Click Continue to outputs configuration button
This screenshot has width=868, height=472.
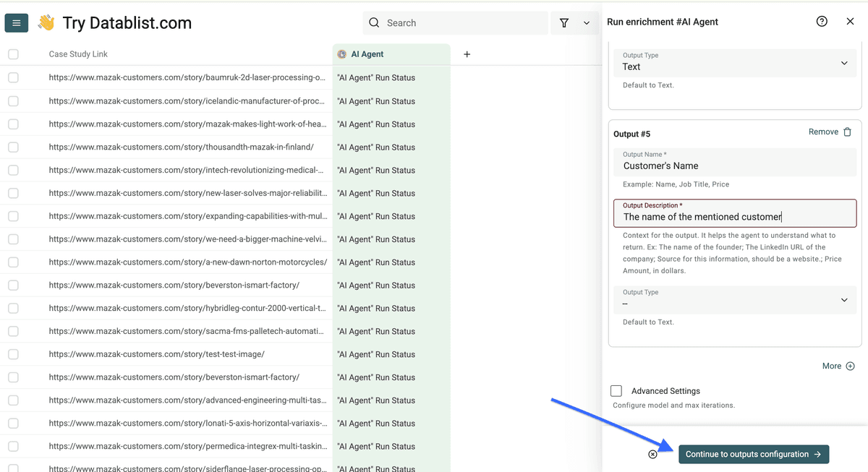click(754, 454)
